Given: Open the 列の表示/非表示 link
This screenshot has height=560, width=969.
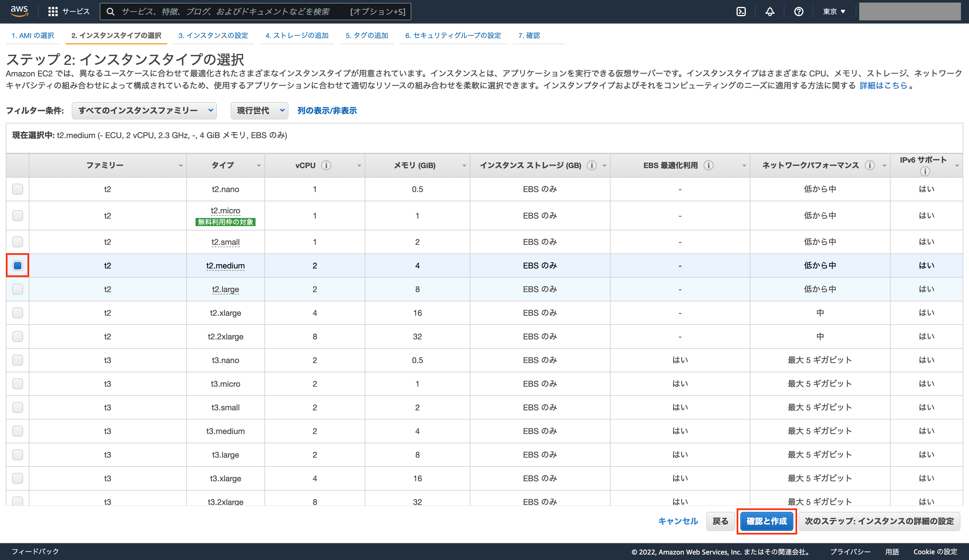Looking at the screenshot, I should coord(327,111).
